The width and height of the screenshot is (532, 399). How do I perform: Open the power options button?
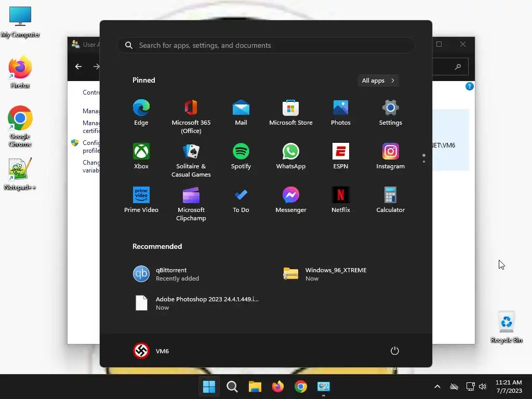pyautogui.click(x=395, y=351)
